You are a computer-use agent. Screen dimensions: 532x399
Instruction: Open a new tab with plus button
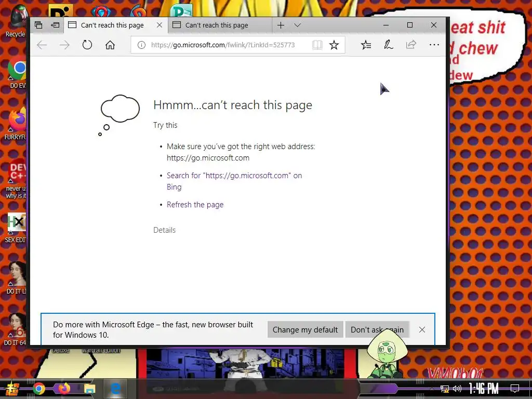pos(281,25)
